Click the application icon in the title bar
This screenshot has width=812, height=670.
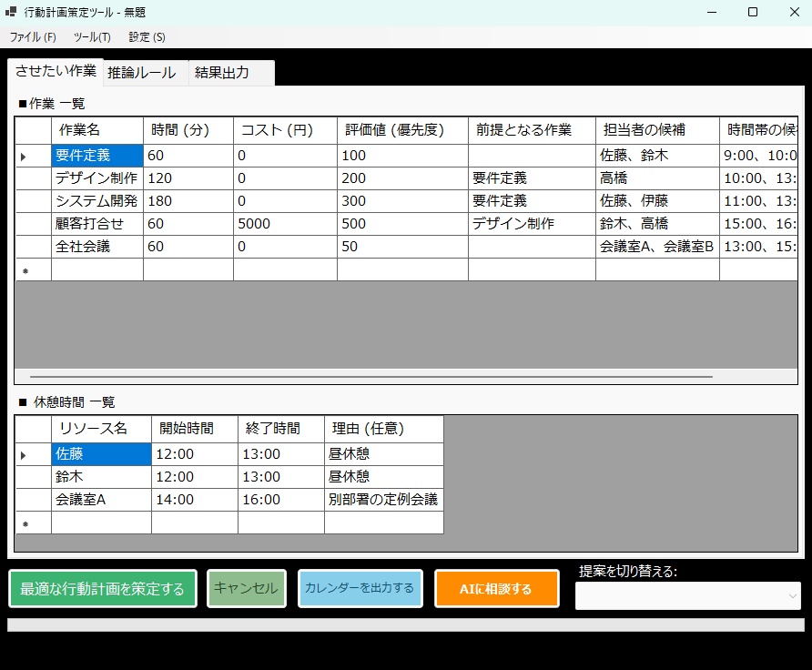point(12,12)
